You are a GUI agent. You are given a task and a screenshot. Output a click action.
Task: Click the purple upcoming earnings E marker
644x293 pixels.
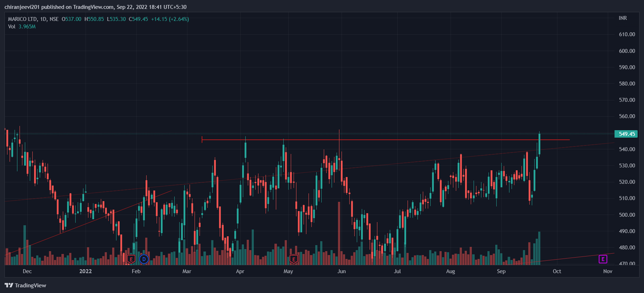coord(603,259)
